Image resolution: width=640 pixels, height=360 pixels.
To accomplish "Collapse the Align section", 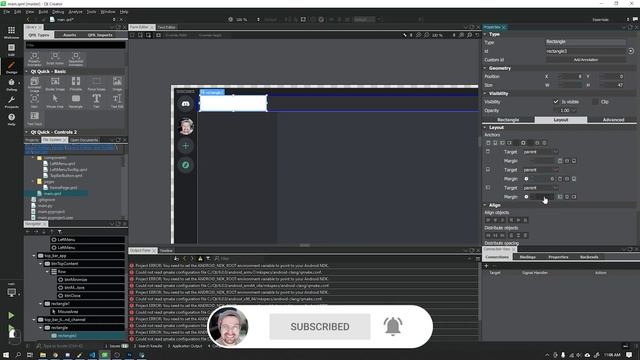I will pos(485,205).
